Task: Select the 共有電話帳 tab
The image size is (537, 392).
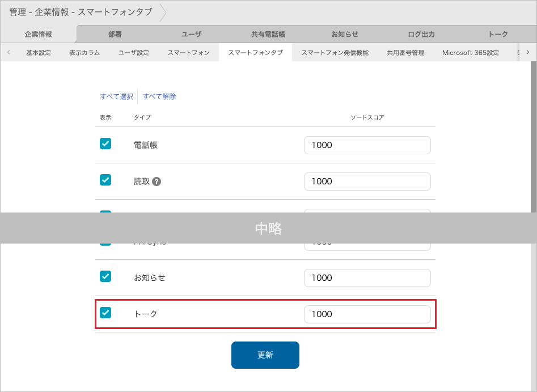Action: click(268, 34)
